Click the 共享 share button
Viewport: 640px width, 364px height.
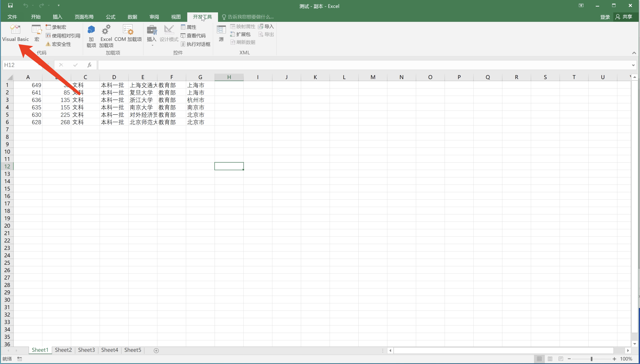point(624,17)
